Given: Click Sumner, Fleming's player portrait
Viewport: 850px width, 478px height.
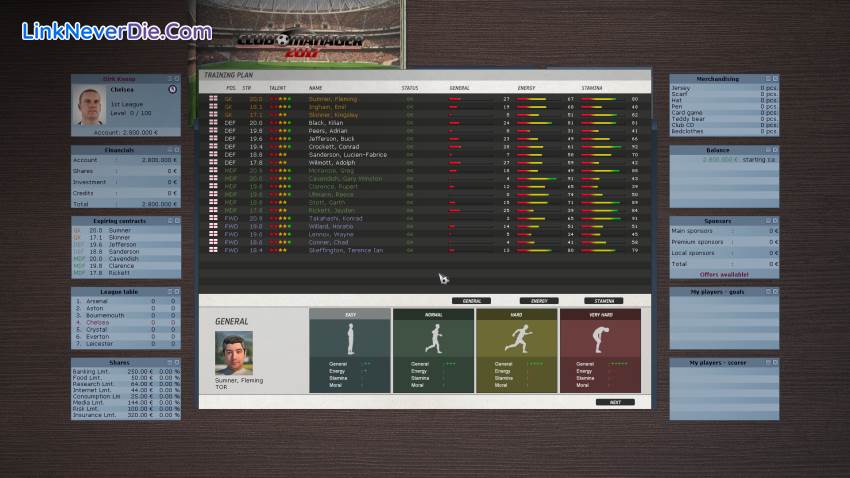Looking at the screenshot, I should [234, 352].
